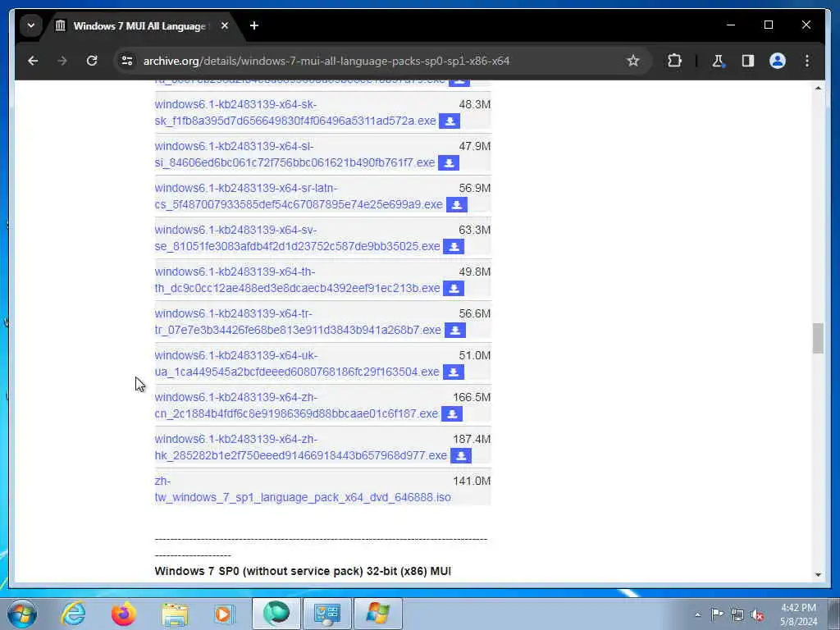Open Windows Media Player from taskbar

225,614
